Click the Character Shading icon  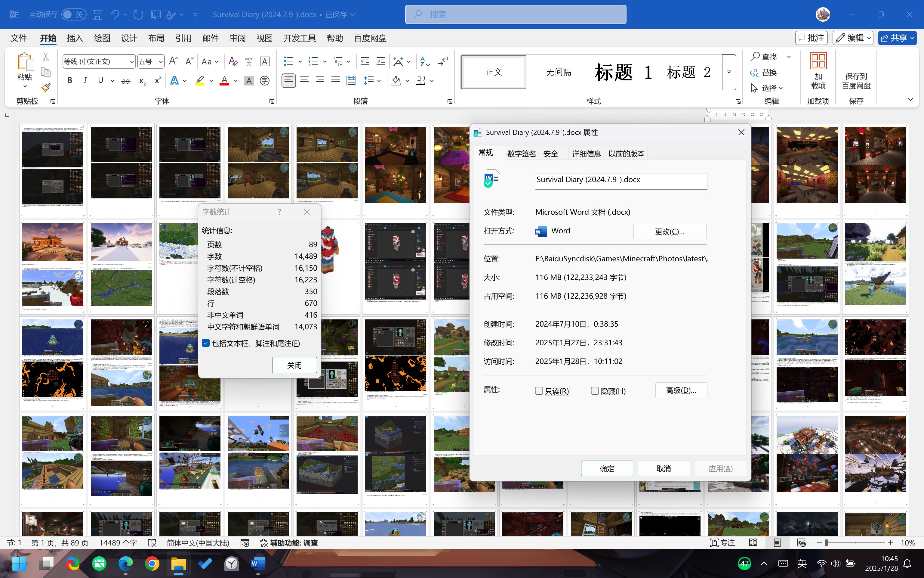pos(249,81)
